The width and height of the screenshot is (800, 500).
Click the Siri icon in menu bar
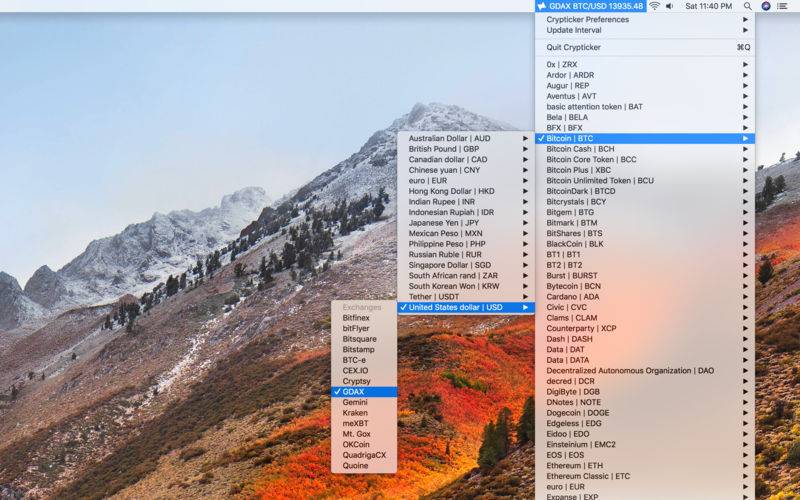[765, 6]
